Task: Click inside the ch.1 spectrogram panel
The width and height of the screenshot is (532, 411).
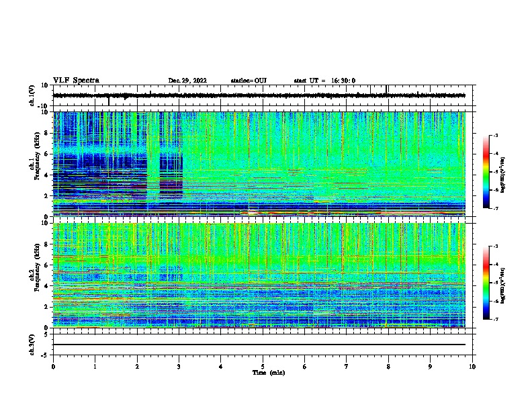Action: (x=259, y=164)
